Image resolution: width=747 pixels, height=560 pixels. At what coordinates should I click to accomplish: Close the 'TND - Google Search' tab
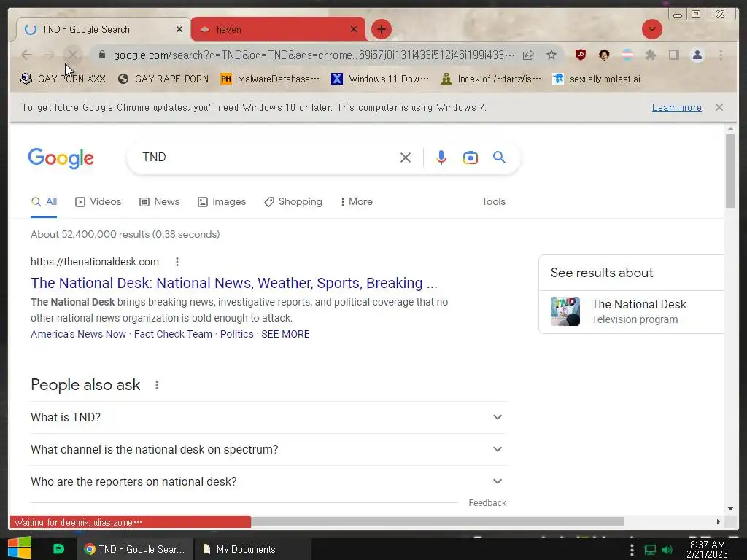[x=179, y=29]
